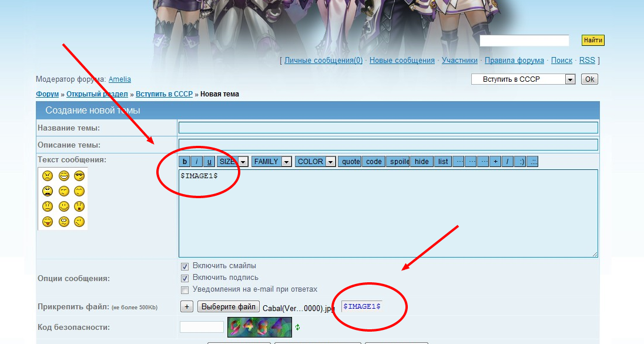The image size is (644, 344).
Task: Enable e-mail notifications on replies checkbox
Action: (185, 290)
